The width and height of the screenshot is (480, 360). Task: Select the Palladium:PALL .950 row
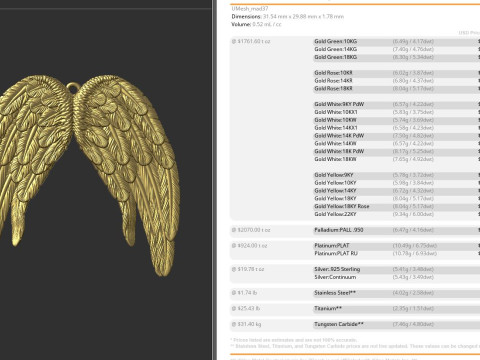coord(397,230)
